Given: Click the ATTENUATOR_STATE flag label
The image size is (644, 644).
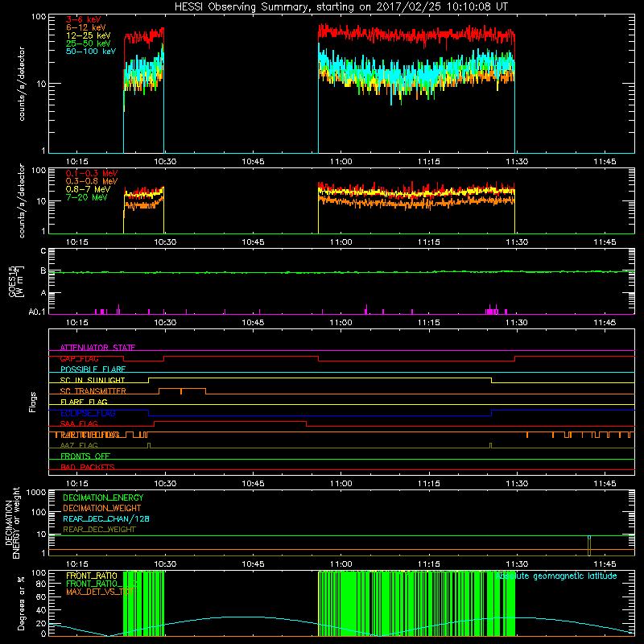Looking at the screenshot, I should pos(97,348).
